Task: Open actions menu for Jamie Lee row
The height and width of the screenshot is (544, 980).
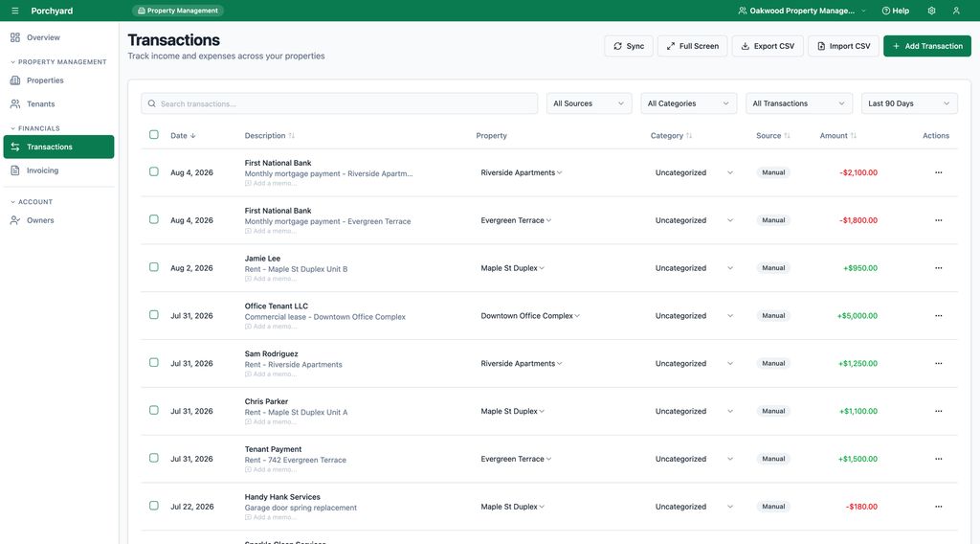Action: coord(938,268)
